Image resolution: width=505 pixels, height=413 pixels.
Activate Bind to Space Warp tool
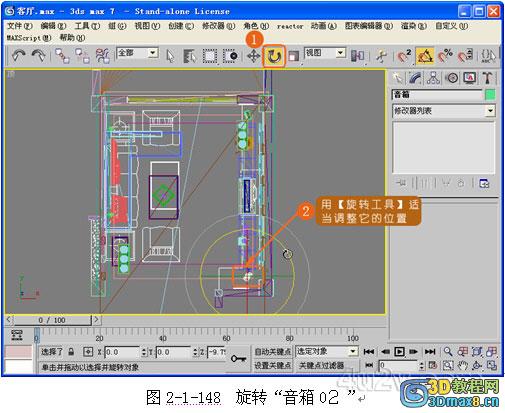click(x=103, y=55)
